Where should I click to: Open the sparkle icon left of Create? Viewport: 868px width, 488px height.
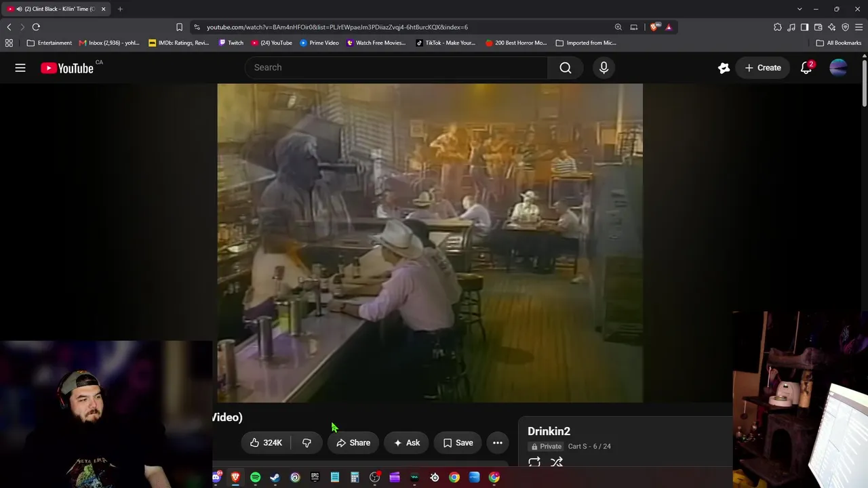tap(724, 68)
